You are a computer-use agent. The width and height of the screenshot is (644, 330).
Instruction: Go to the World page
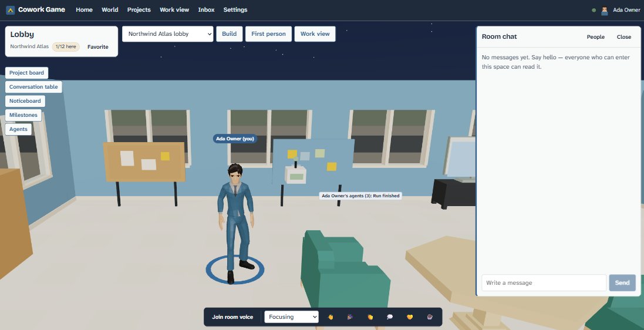[x=110, y=10]
